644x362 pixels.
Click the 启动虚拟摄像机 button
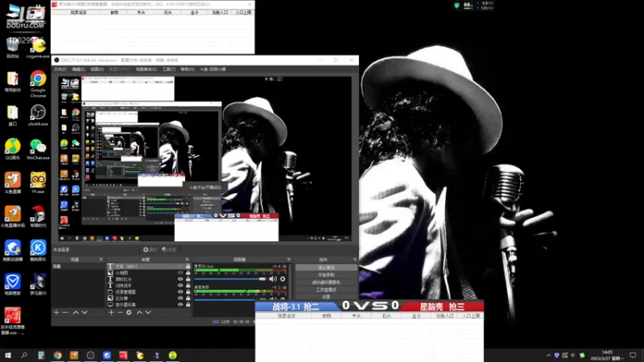(326, 282)
